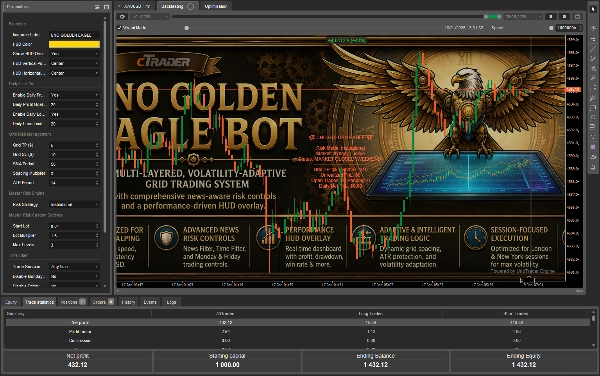The width and height of the screenshot is (600, 376).
Task: Click the Ending equity 1 432.12 value
Action: click(524, 365)
